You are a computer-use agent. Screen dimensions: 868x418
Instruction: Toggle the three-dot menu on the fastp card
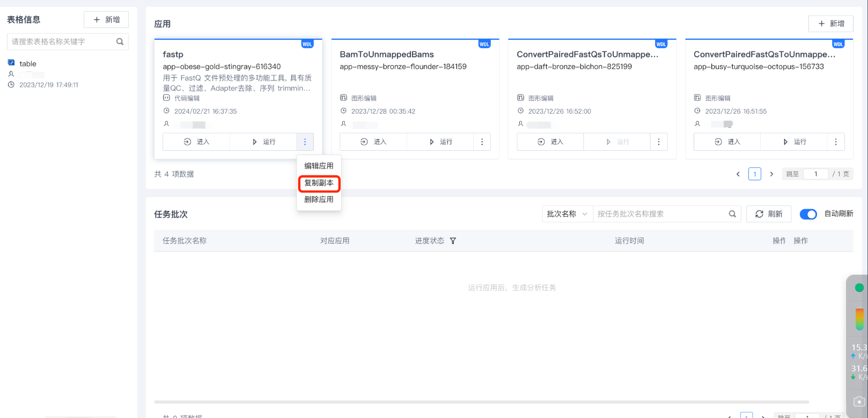click(x=305, y=142)
